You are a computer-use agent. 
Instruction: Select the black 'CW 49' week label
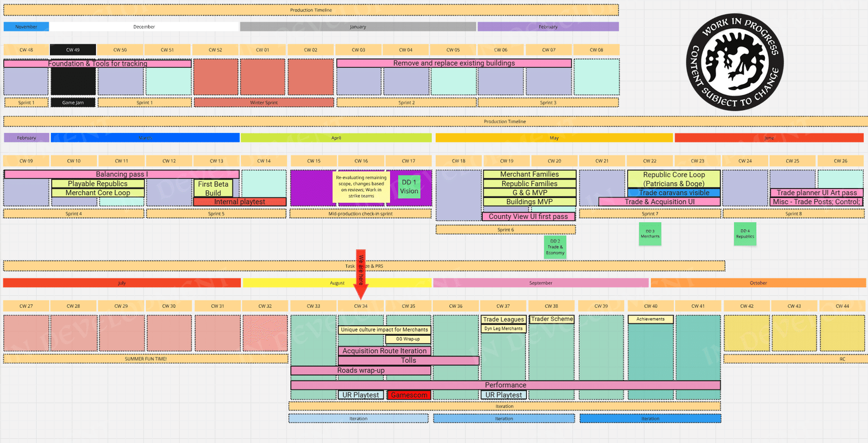pos(73,50)
